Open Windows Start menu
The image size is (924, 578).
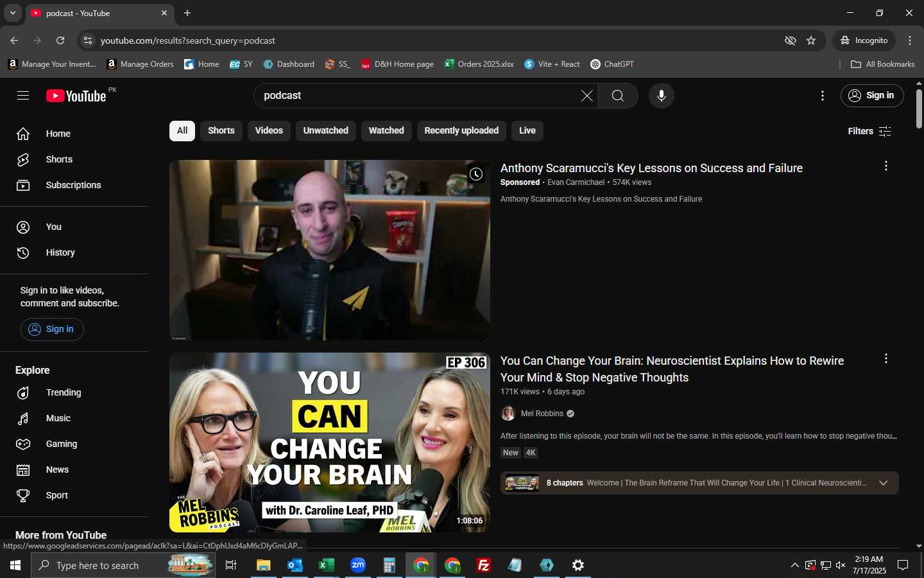[x=15, y=565]
